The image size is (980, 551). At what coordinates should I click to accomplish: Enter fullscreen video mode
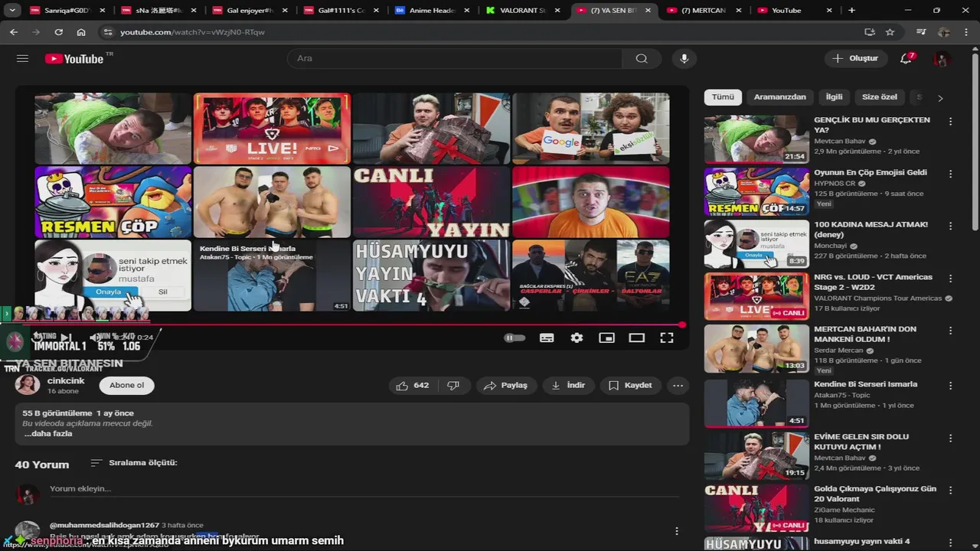tap(667, 337)
